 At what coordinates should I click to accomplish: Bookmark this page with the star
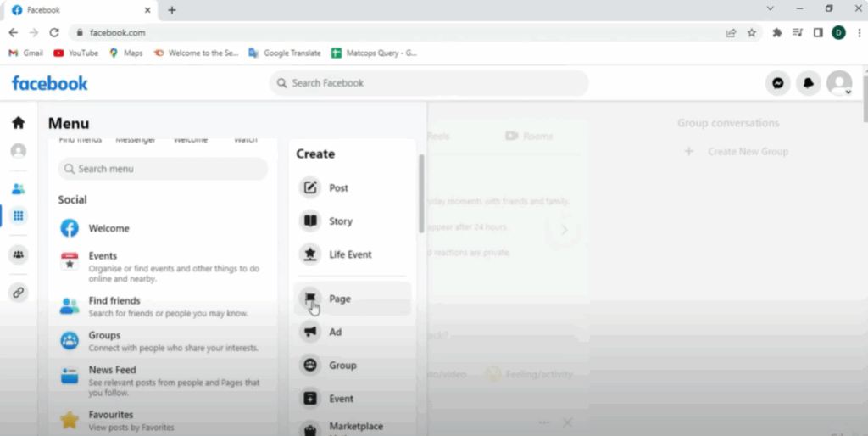751,33
